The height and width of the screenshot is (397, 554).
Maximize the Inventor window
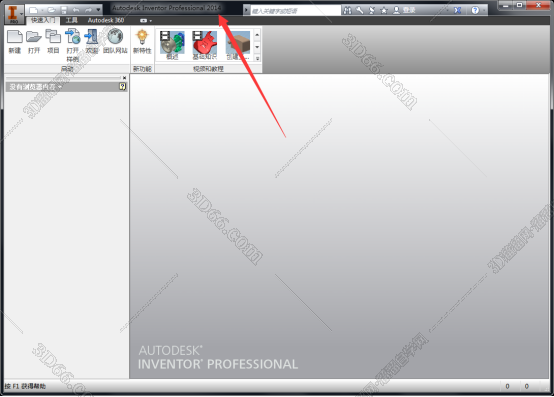click(x=519, y=5)
